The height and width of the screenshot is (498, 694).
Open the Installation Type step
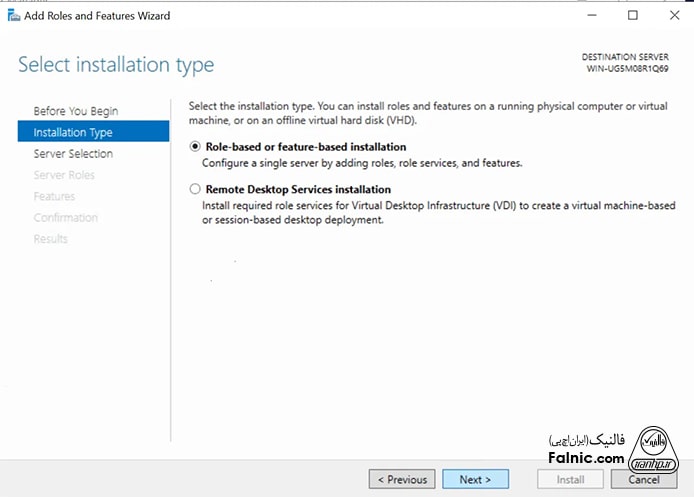[73, 132]
